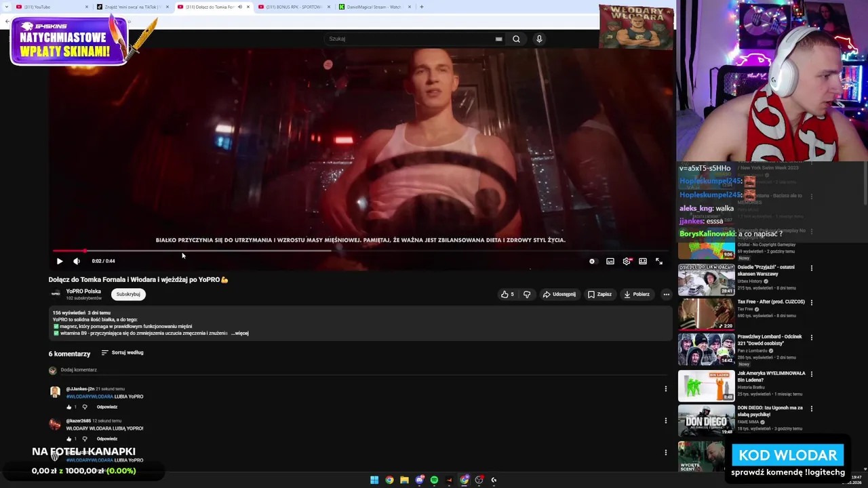This screenshot has height=488, width=868.
Task: Dislike the comment by @kazer2685
Action: coord(85,439)
